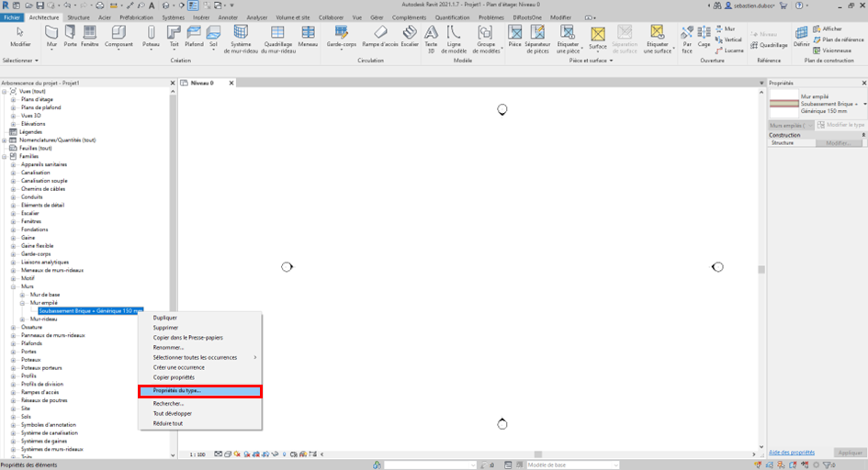The height and width of the screenshot is (470, 868).
Task: Choose Propriétés du type from context menu
Action: click(x=199, y=391)
